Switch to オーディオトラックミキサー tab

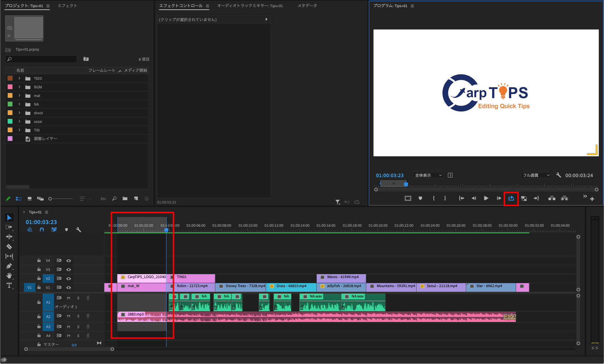pos(250,6)
